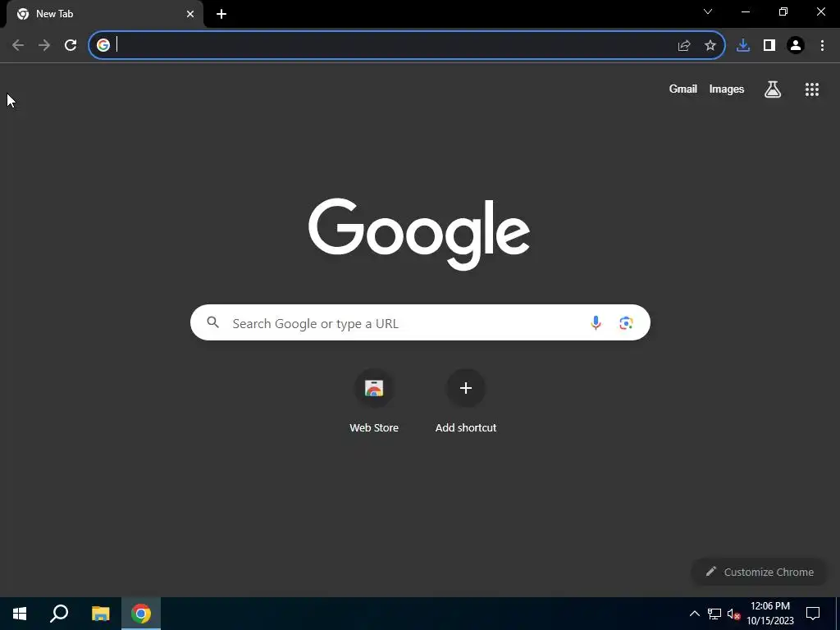Click the magnifier icon in search box
Image resolution: width=840 pixels, height=630 pixels.
pyautogui.click(x=212, y=322)
